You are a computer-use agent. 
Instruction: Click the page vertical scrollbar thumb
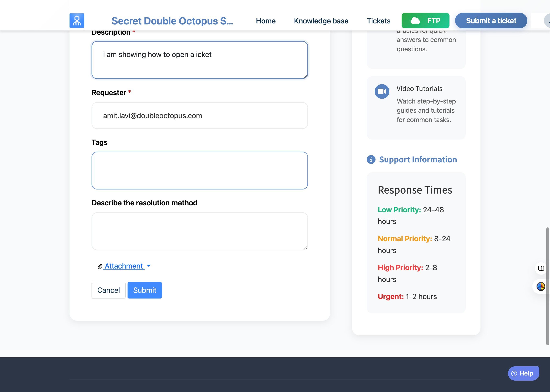coord(548,286)
